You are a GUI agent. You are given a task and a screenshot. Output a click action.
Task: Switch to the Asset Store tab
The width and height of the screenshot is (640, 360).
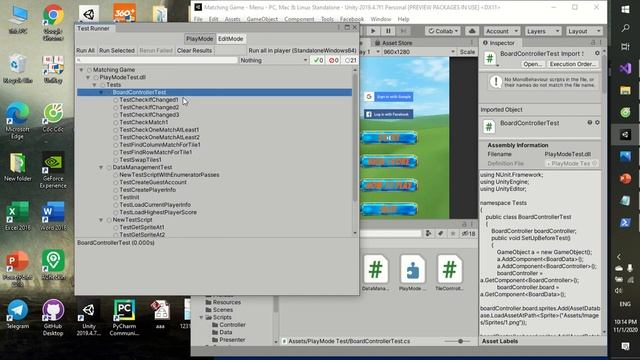coord(393,43)
